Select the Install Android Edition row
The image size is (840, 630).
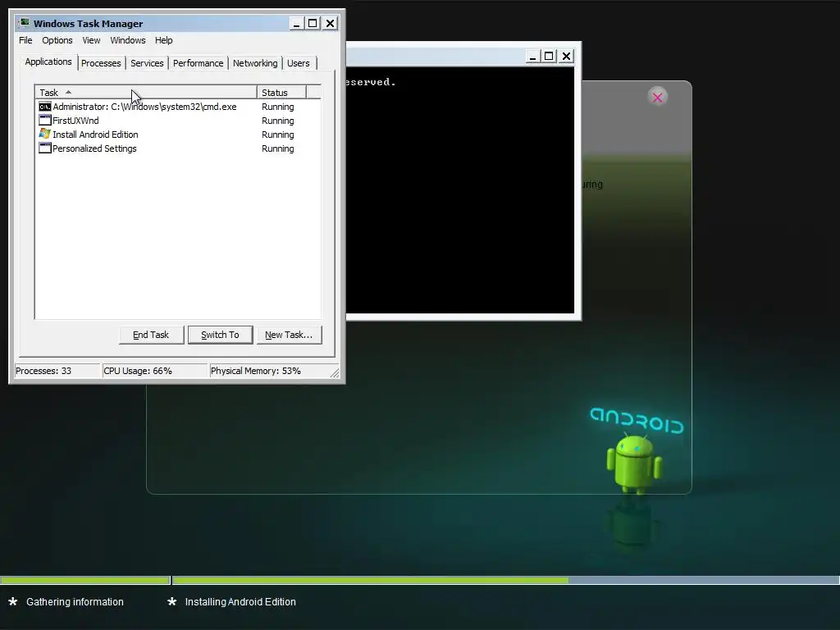click(178, 135)
